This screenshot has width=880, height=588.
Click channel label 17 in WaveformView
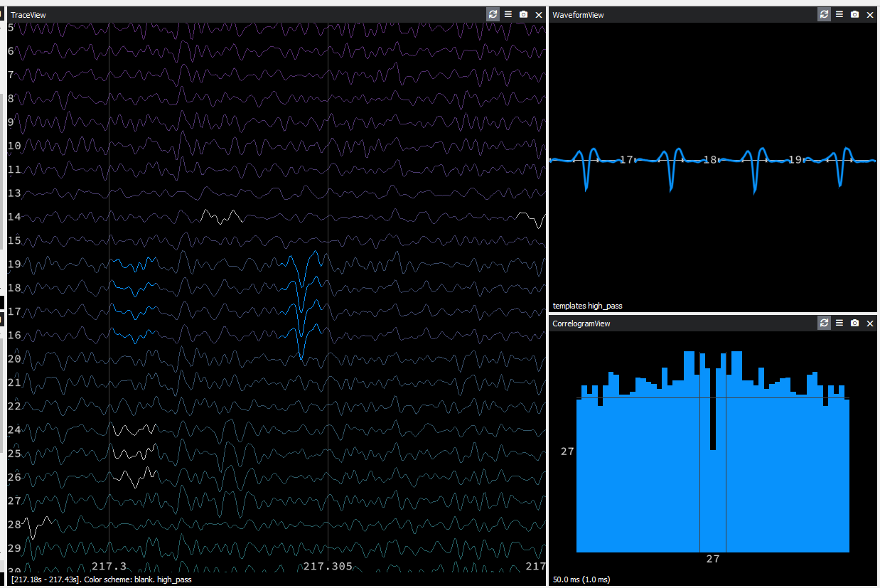coord(626,160)
